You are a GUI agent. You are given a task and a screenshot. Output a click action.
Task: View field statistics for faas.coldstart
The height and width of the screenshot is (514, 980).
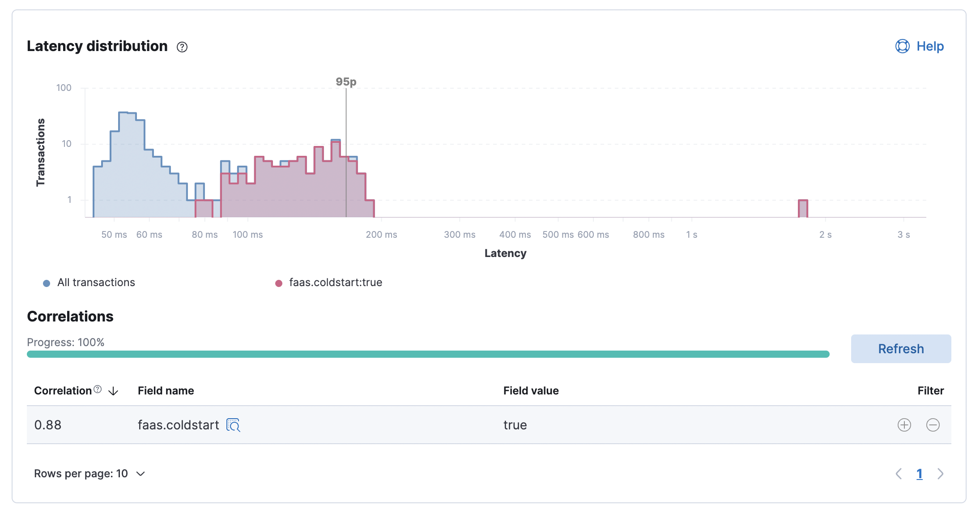pyautogui.click(x=233, y=425)
